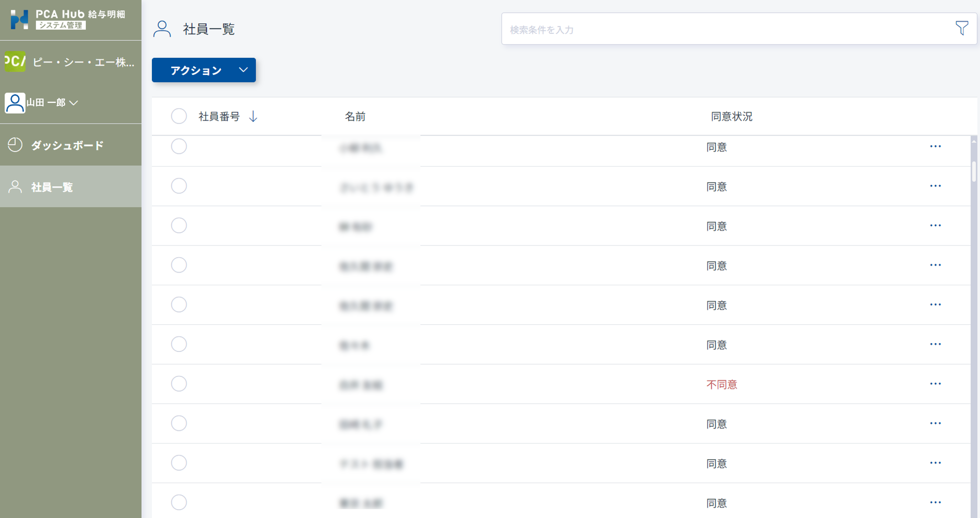Click the 山田 一郎 user name
Viewport: 980px width, 518px height.
tap(46, 102)
